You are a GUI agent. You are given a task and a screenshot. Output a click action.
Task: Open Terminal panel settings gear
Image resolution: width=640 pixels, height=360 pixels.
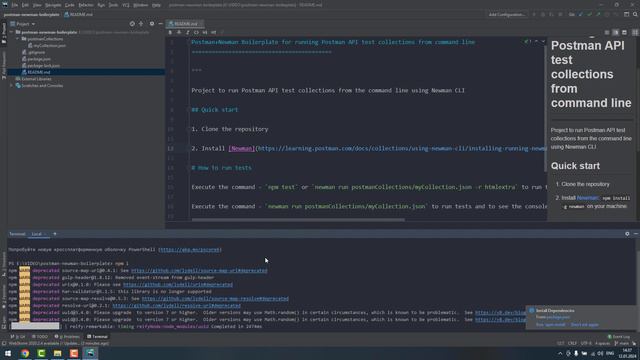[x=627, y=234]
